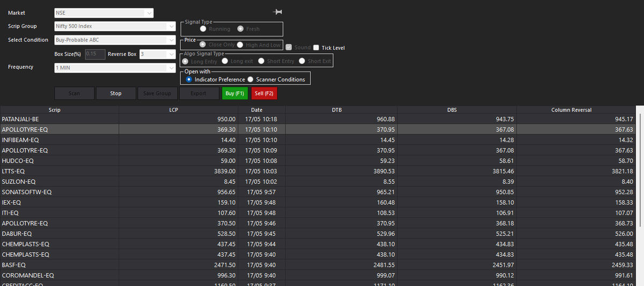Viewport: 644px width, 286px height.
Task: Click the red Sell (F2) button
Action: click(x=264, y=94)
